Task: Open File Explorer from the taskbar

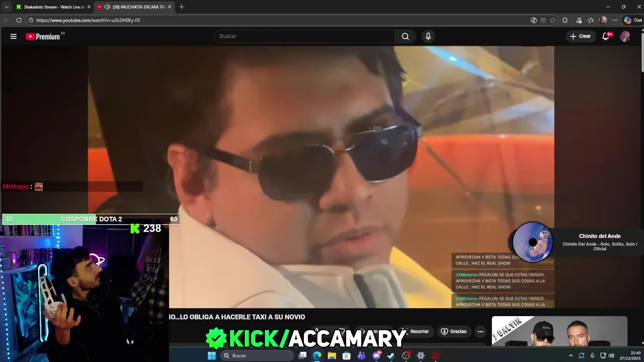Action: pyautogui.click(x=332, y=355)
